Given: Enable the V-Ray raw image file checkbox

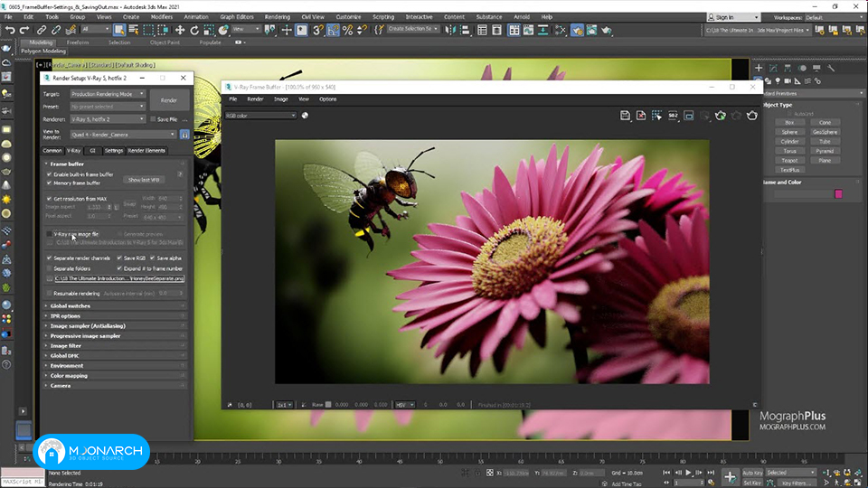Looking at the screenshot, I should coord(49,234).
